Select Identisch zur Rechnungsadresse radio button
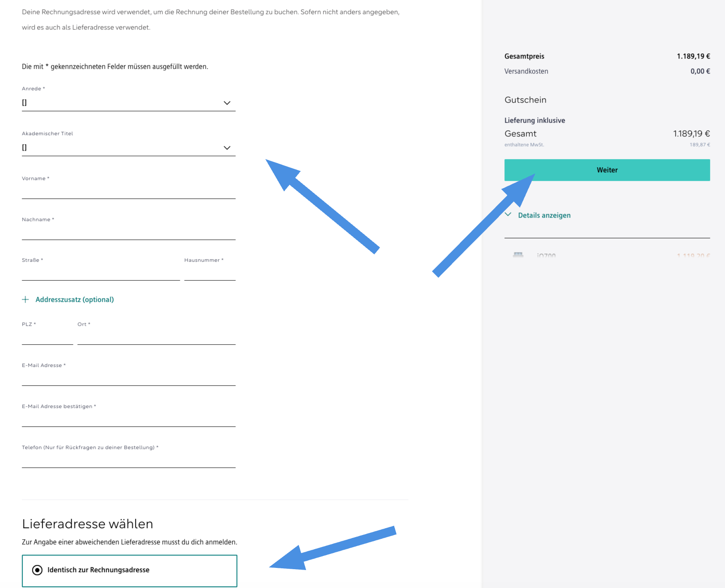 tap(38, 570)
